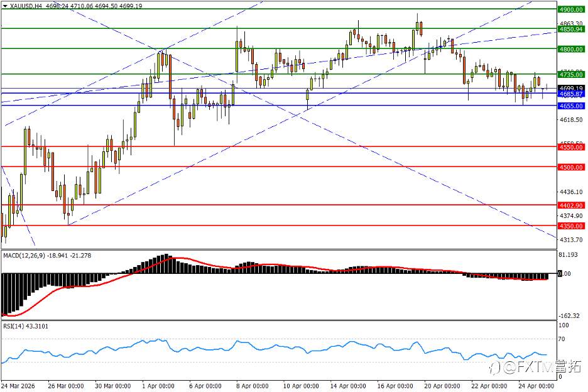Click the 4374.90 price scale value
Image resolution: width=588 pixels, height=392 pixels.
coord(571,215)
